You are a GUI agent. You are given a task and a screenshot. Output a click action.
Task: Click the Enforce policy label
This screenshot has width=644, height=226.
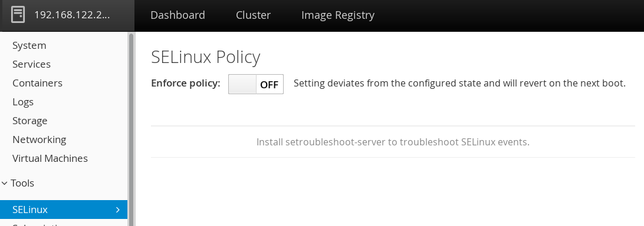click(186, 83)
